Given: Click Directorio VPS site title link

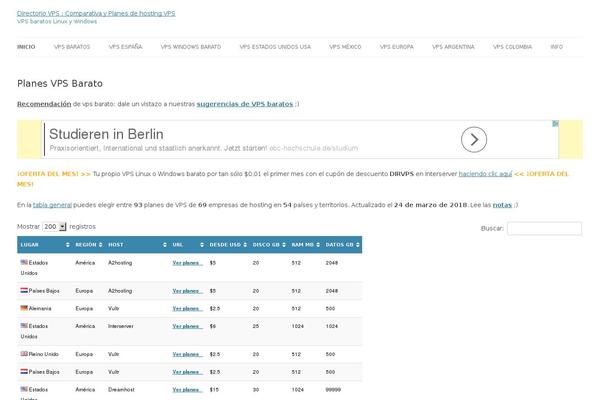Looking at the screenshot, I should tap(96, 13).
